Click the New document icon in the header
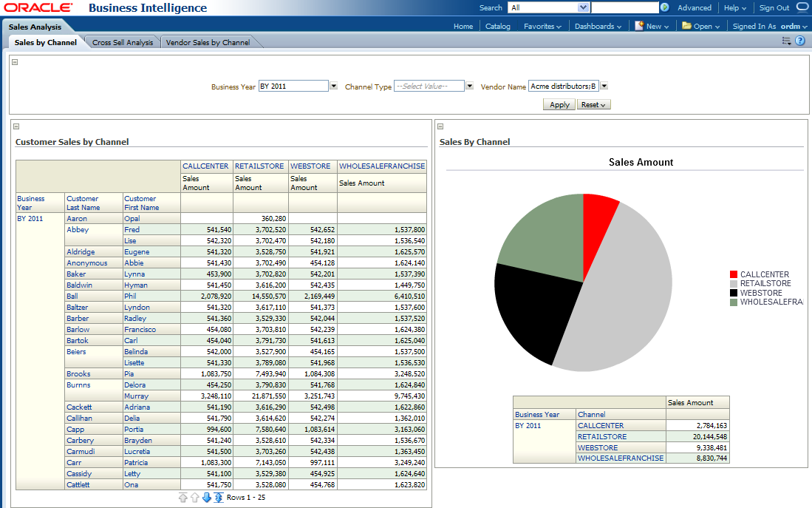The width and height of the screenshot is (812, 508). point(640,26)
